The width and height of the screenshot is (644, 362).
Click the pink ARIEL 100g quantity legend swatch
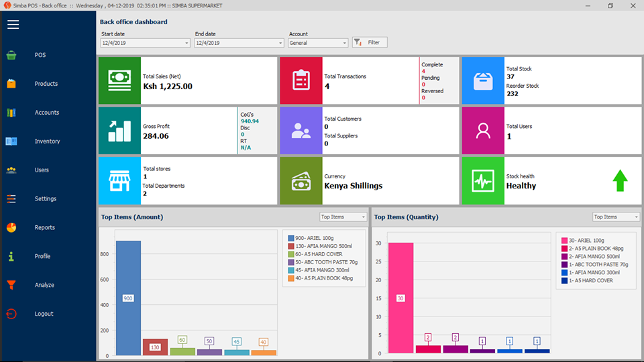click(564, 241)
